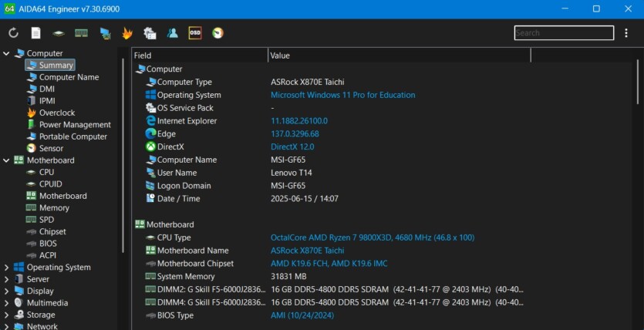Expand the Network tree node
Screen dimensions: 644x330
pyautogui.click(x=6, y=327)
